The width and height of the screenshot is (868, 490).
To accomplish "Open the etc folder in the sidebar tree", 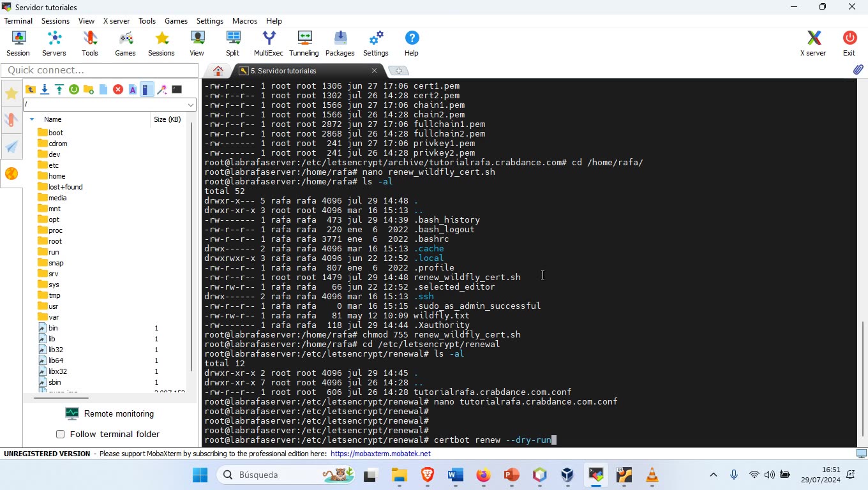I will (56, 165).
